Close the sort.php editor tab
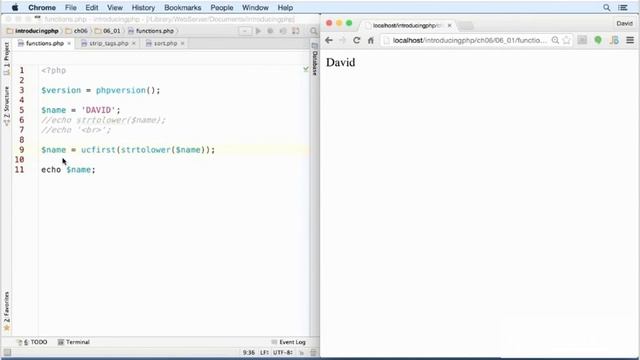 click(182, 43)
